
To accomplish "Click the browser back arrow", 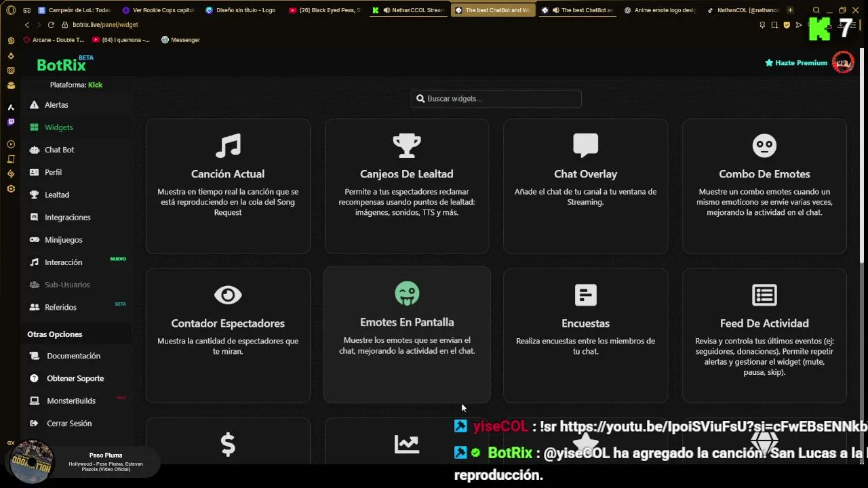I will 27,24.
